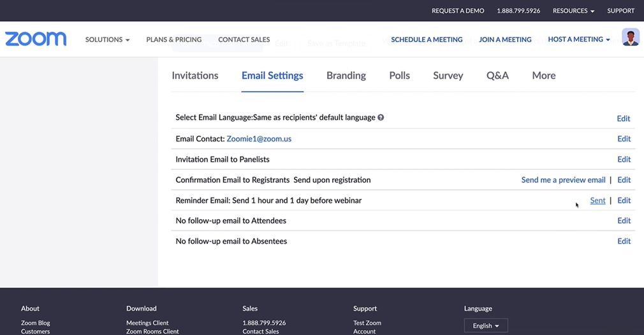Image resolution: width=644 pixels, height=335 pixels.
Task: Click Test Zoom in footer
Action: tap(367, 323)
